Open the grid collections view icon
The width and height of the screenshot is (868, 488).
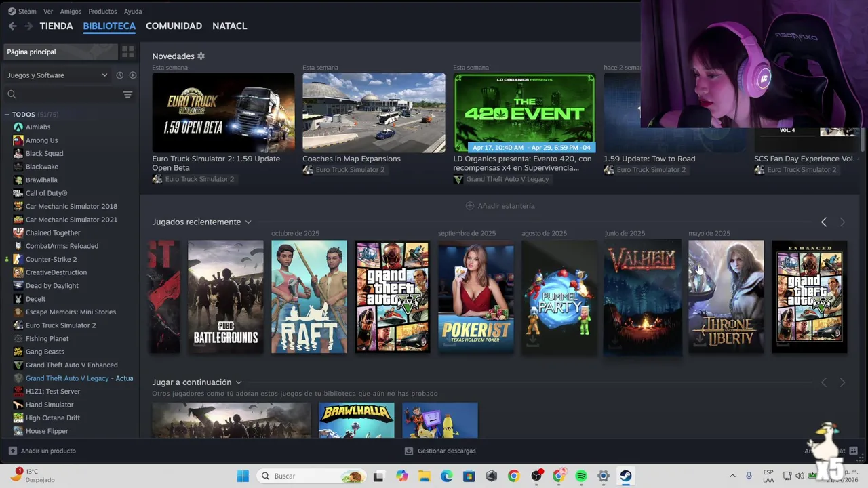click(x=127, y=52)
